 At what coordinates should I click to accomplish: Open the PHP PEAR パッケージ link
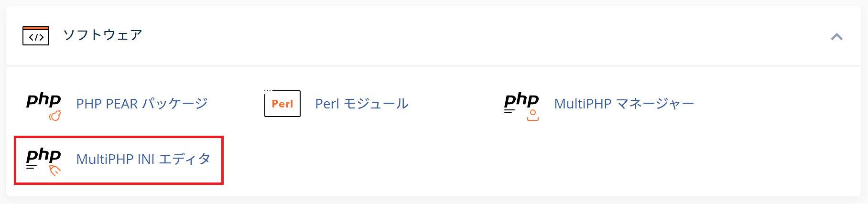click(142, 104)
